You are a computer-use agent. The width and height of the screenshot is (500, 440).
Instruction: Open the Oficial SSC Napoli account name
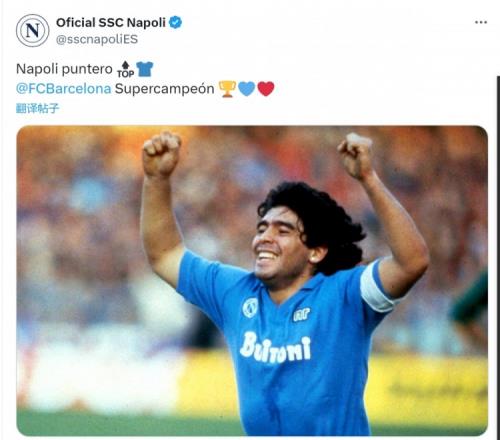click(111, 23)
